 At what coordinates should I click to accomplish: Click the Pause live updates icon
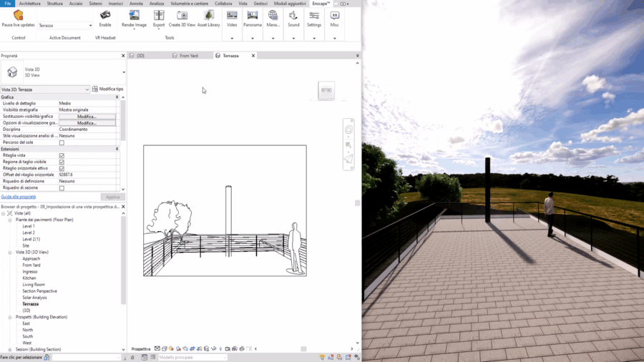(x=18, y=16)
